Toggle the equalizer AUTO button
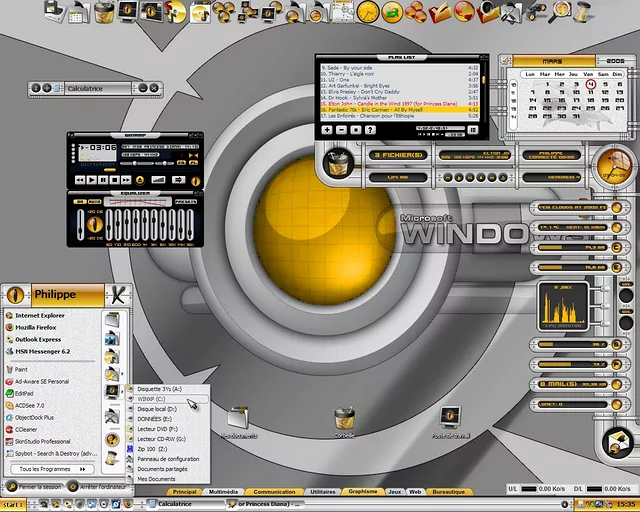The width and height of the screenshot is (640, 512). (93, 201)
